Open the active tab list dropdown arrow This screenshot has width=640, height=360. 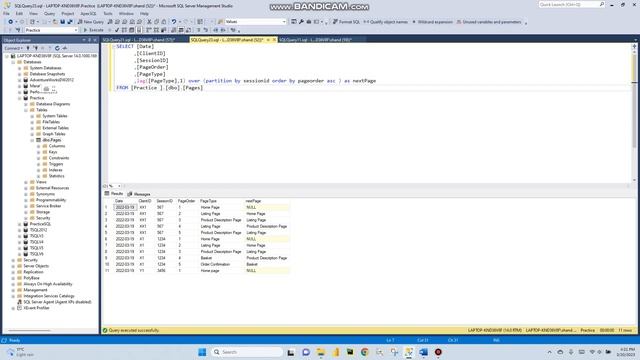[x=635, y=40]
